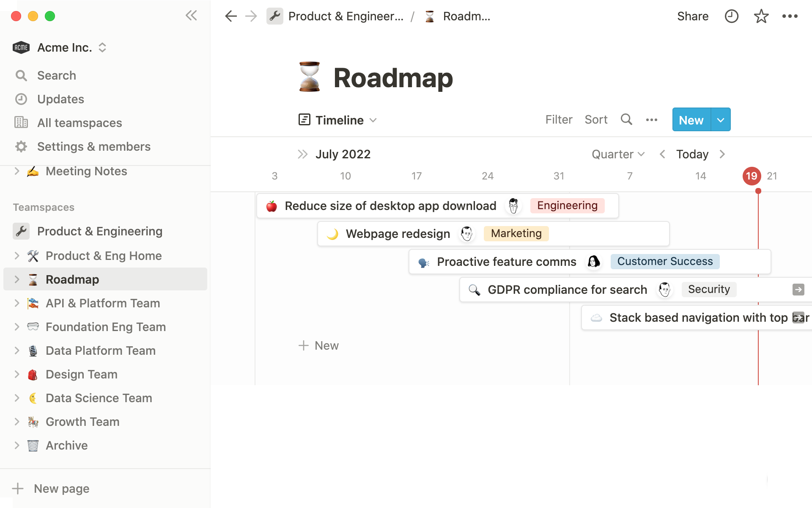Select the Engineering tag on first item
The width and height of the screenshot is (812, 508).
(x=567, y=205)
